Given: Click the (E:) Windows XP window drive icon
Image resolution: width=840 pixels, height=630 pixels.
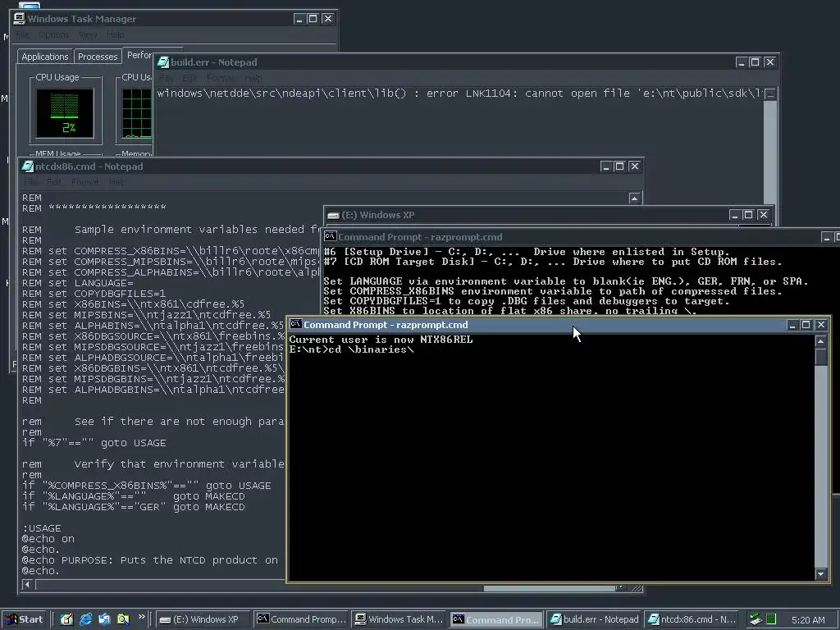Looking at the screenshot, I should 333,215.
